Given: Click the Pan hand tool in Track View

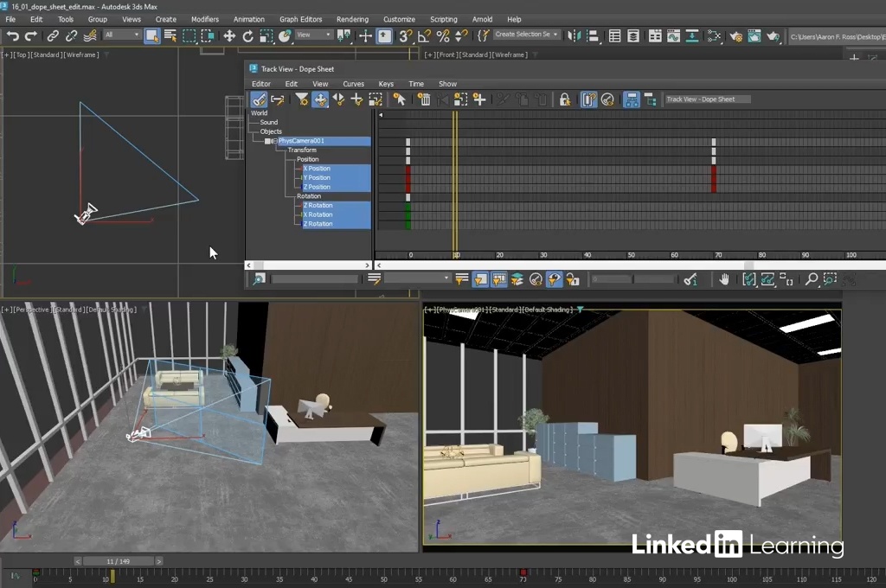Looking at the screenshot, I should [x=724, y=279].
